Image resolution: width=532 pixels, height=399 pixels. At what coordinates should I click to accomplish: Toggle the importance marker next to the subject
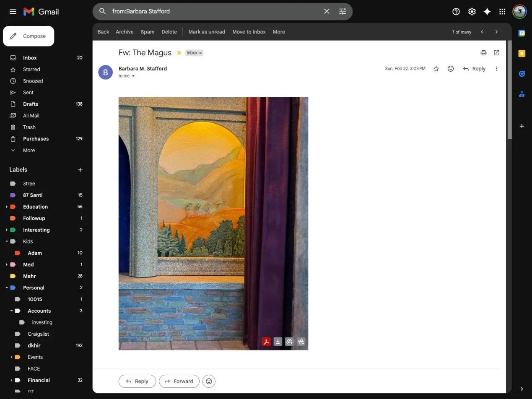pos(179,53)
